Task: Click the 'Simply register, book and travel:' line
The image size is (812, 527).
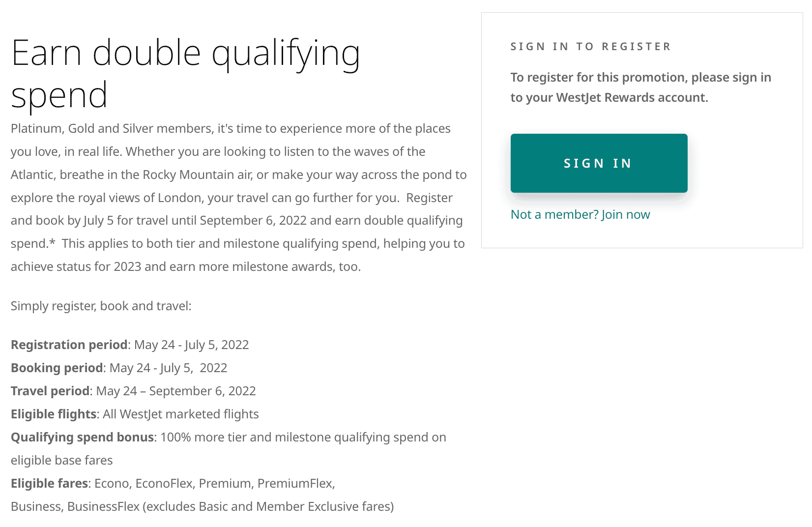Action: (101, 306)
